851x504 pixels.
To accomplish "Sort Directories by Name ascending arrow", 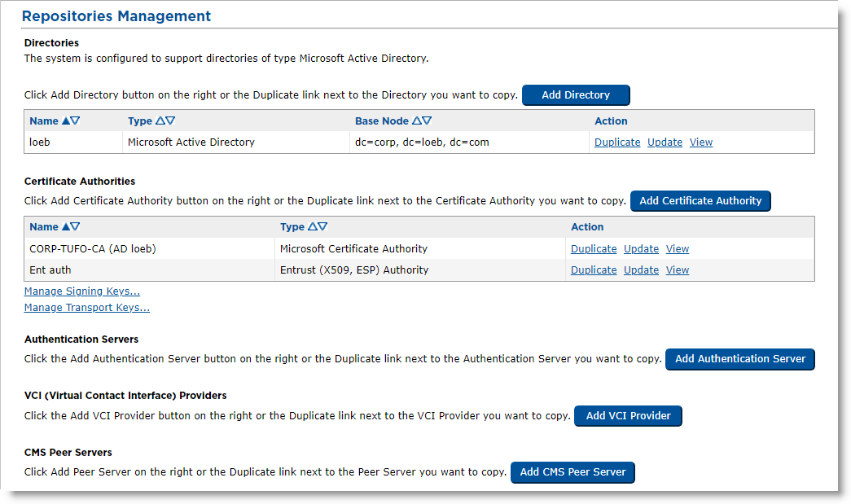I will [x=66, y=121].
